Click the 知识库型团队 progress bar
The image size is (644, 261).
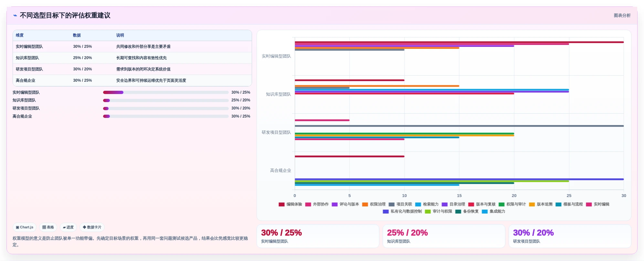tap(166, 100)
